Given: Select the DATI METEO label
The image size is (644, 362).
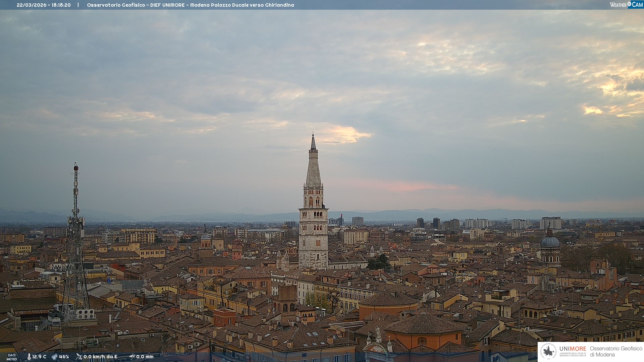Looking at the screenshot, I should (12, 357).
